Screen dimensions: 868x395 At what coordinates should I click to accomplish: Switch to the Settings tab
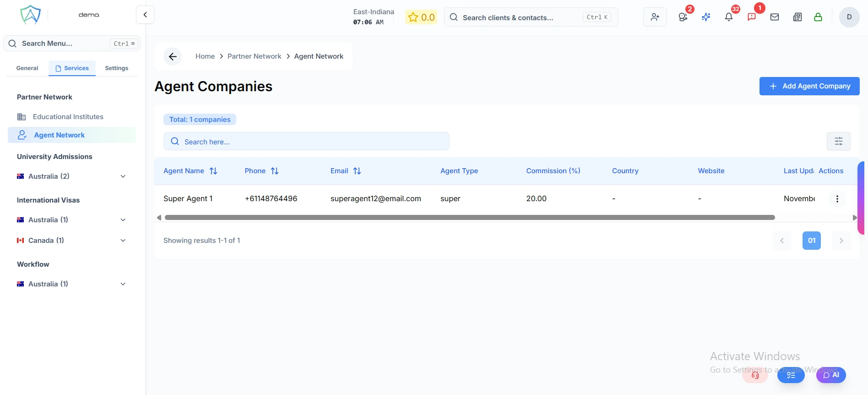116,68
